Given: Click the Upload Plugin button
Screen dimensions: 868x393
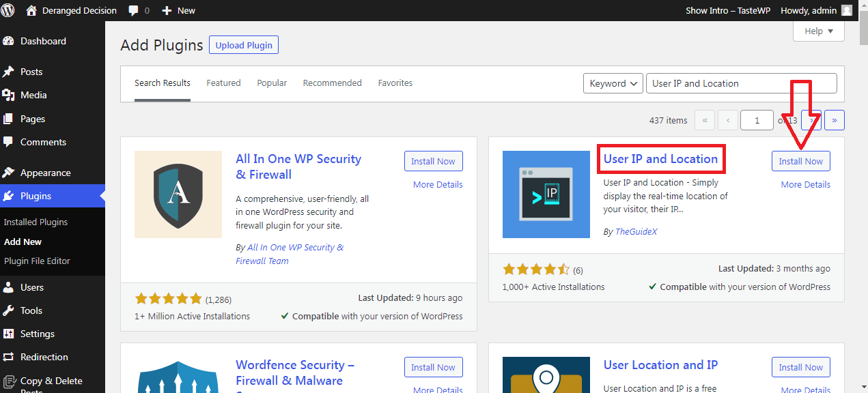Looking at the screenshot, I should pyautogui.click(x=244, y=46).
